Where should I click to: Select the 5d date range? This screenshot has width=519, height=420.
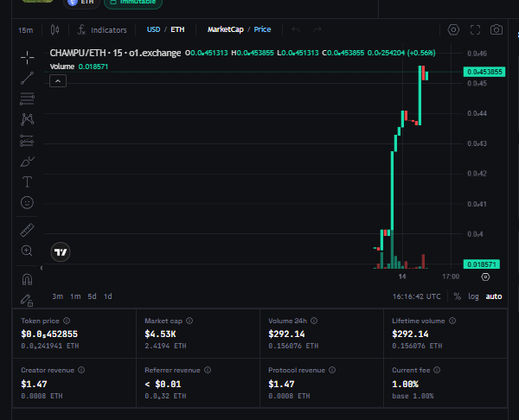(x=92, y=296)
